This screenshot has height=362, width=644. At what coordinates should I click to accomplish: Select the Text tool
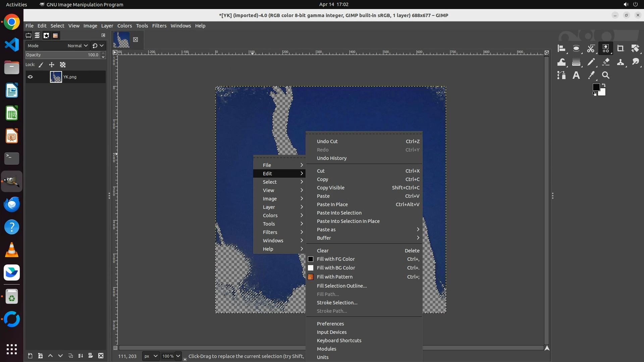point(576,75)
